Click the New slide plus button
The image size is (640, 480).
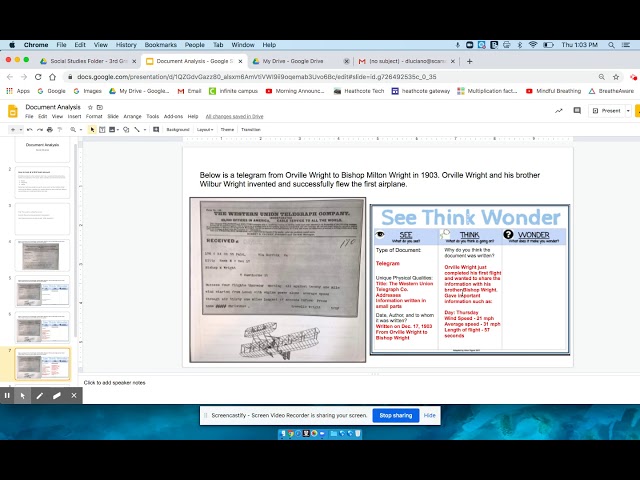pyautogui.click(x=13, y=129)
